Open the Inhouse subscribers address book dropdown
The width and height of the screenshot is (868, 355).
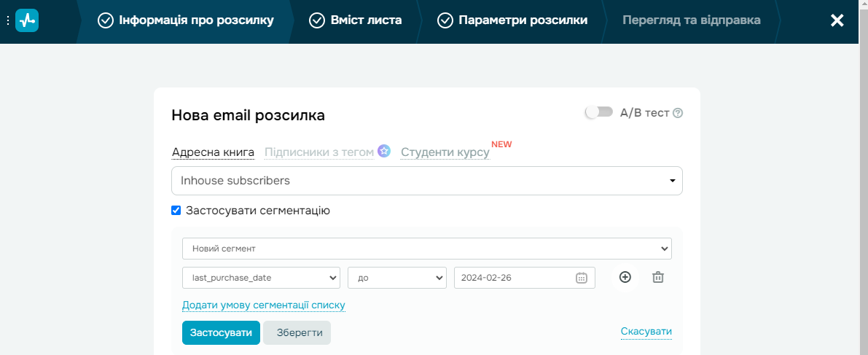tap(427, 181)
